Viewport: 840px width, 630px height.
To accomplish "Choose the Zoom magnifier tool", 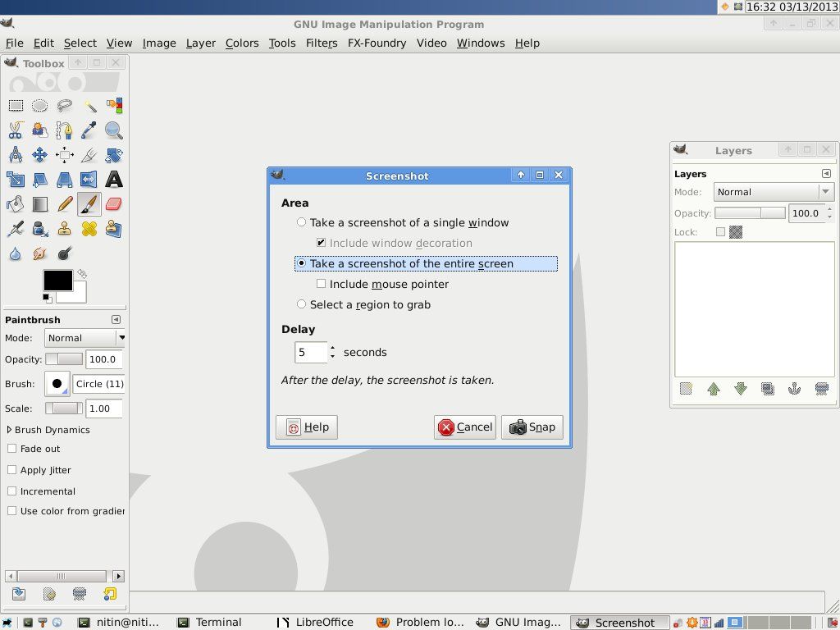I will point(114,130).
